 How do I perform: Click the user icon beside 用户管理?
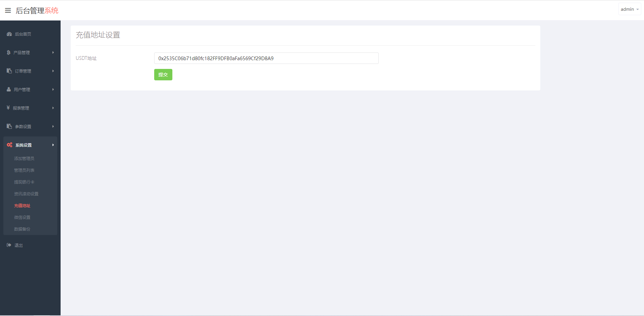(x=9, y=89)
